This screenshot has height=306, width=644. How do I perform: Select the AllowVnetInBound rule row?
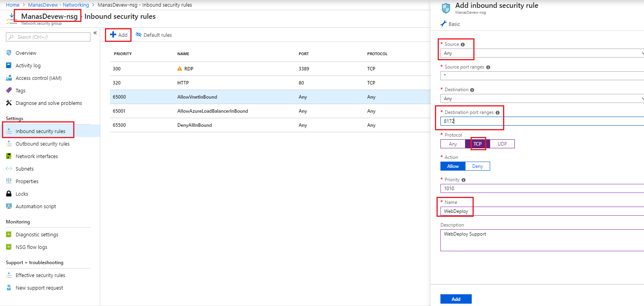[270, 97]
